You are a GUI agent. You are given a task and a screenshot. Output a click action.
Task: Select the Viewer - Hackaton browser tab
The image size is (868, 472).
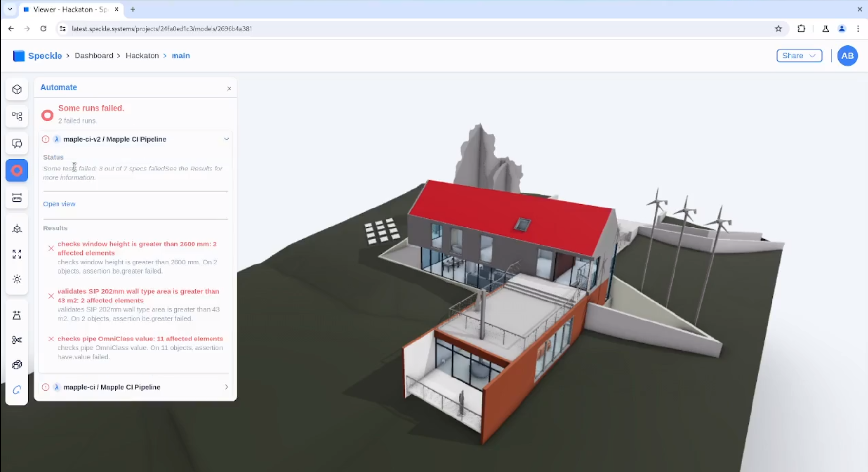point(71,9)
